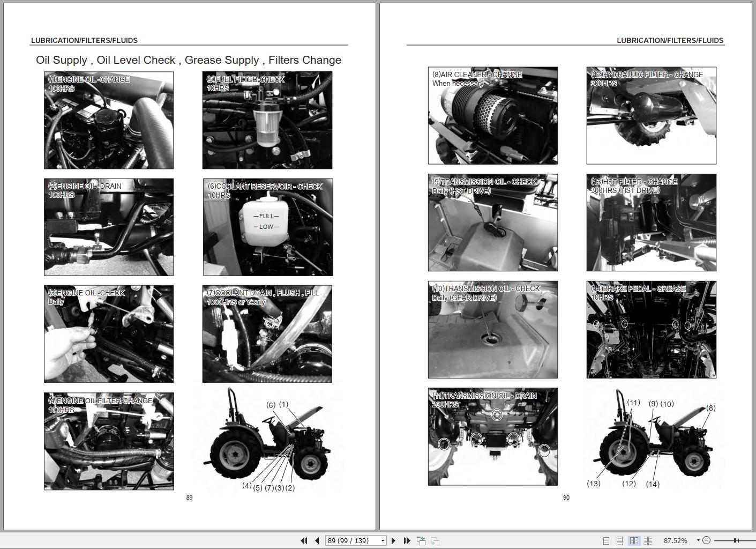Click the zoom slider handle
The height and width of the screenshot is (549, 756).
click(736, 540)
